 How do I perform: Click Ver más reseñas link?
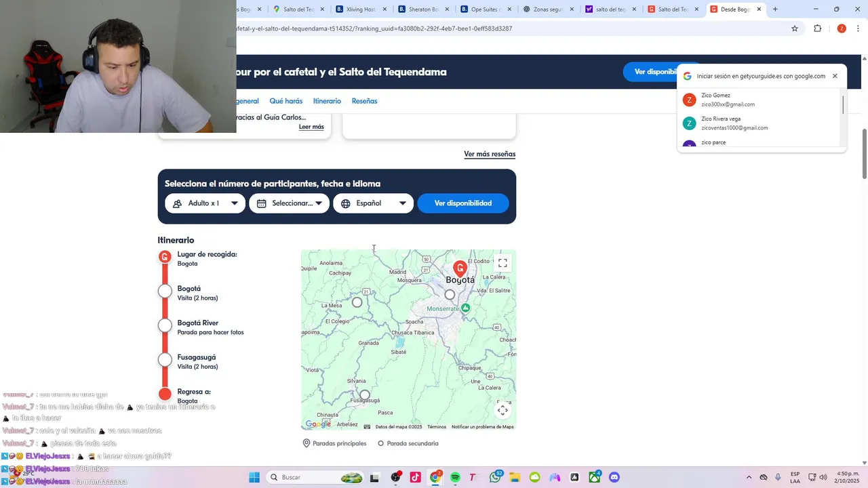tap(490, 154)
